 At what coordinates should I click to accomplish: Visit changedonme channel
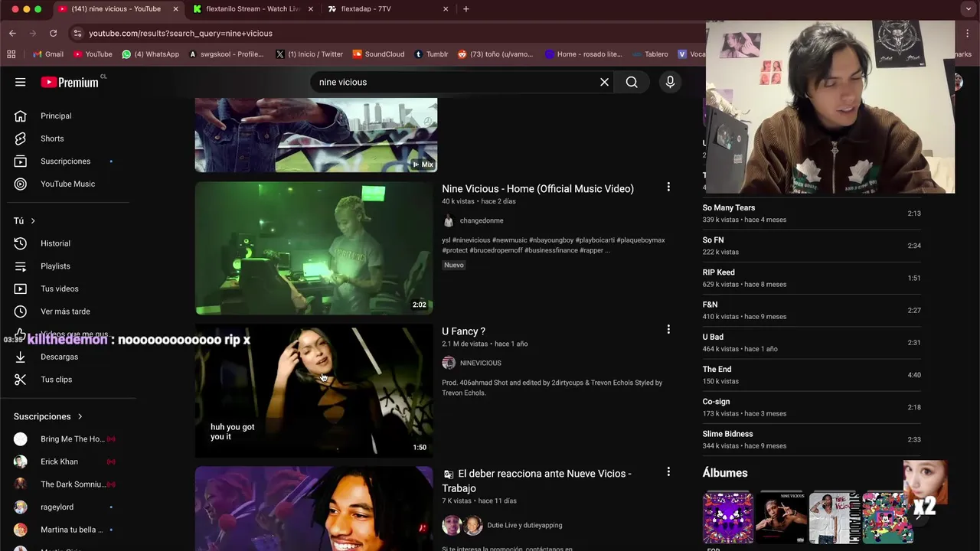(482, 220)
